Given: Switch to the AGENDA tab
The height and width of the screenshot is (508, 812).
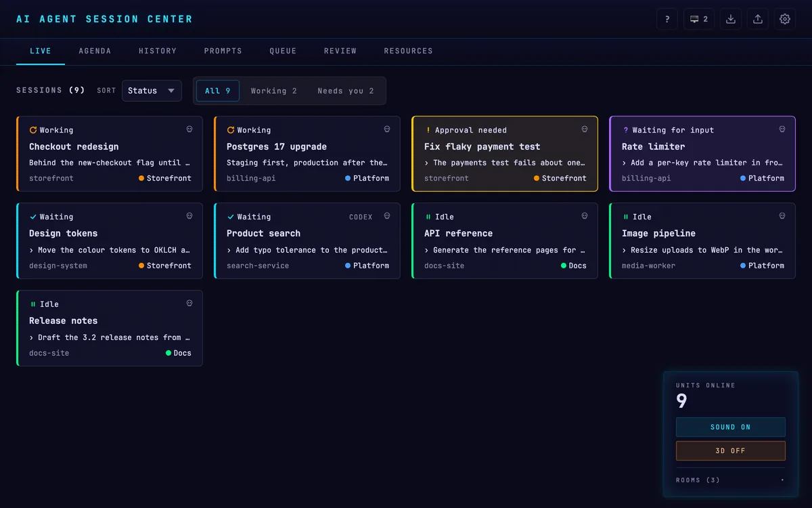Looking at the screenshot, I should 95,51.
